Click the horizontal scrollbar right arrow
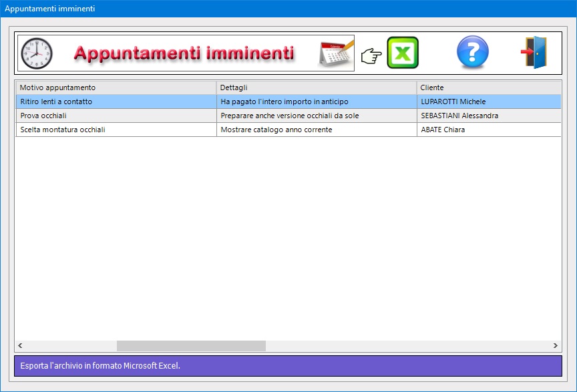The width and height of the screenshot is (577, 392). [x=555, y=346]
